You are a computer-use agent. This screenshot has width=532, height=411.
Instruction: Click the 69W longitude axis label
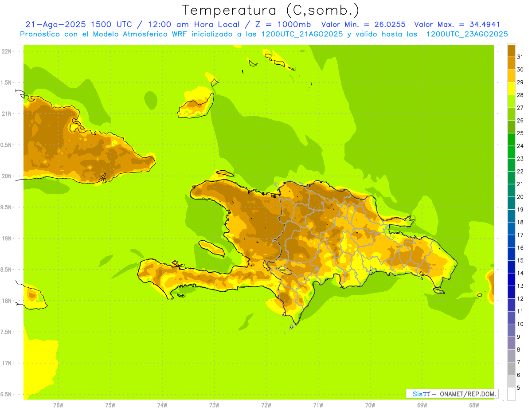422,405
